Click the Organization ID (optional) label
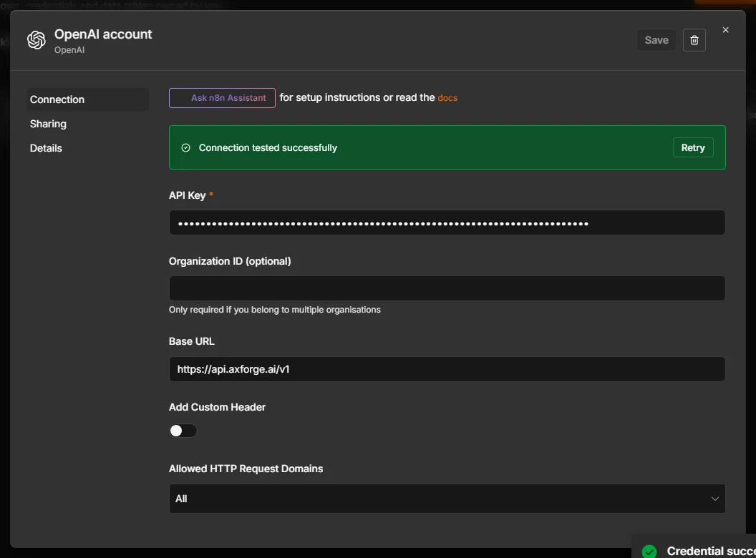Image resolution: width=756 pixels, height=558 pixels. pyautogui.click(x=230, y=261)
